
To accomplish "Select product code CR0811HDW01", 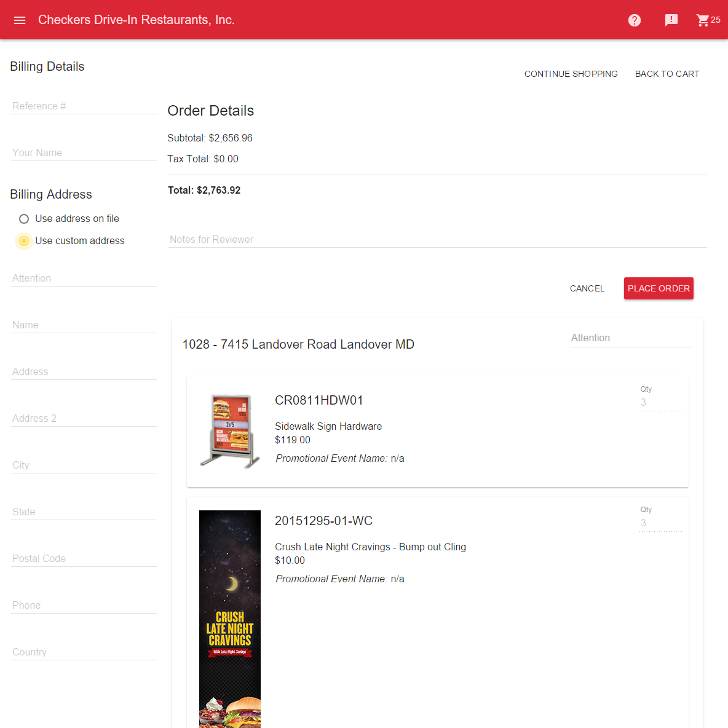I will pyautogui.click(x=319, y=401).
